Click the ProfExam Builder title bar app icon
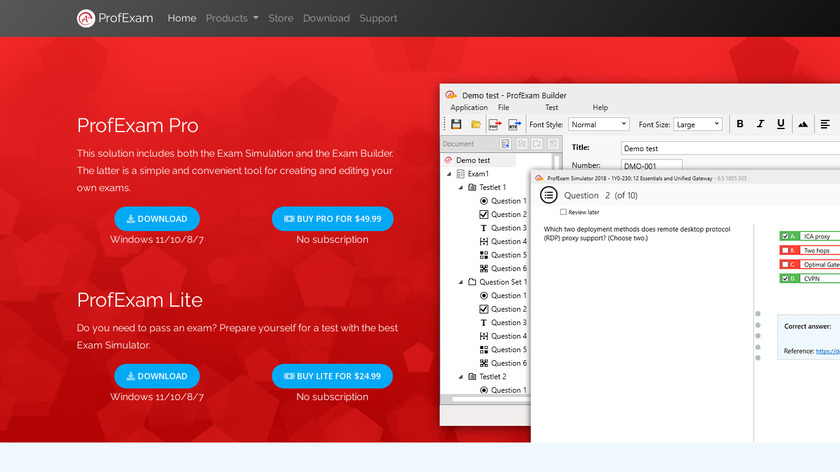Screen dimensions: 840x472 (x=451, y=95)
